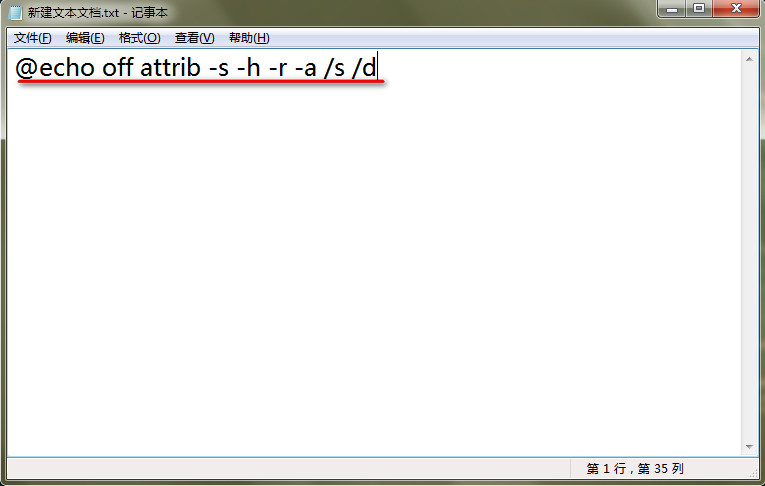Open the 格式(O) menu
The height and width of the screenshot is (486, 765).
click(x=140, y=38)
